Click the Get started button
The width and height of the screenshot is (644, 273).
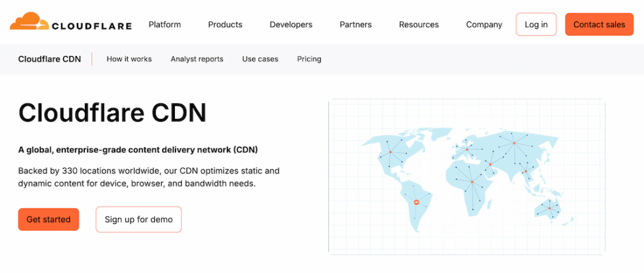[48, 220]
